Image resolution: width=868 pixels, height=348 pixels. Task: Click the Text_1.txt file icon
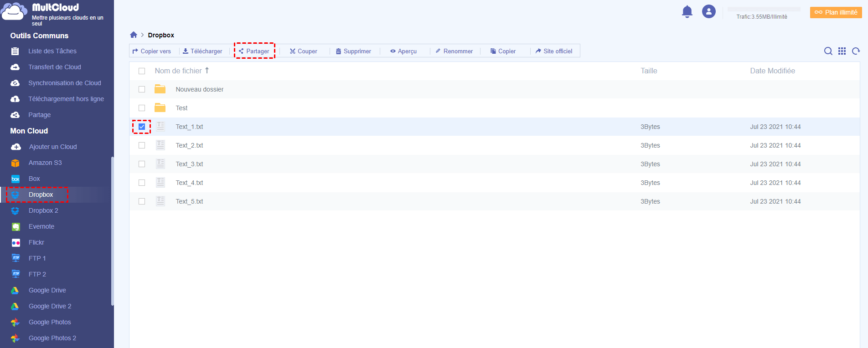[x=160, y=126]
